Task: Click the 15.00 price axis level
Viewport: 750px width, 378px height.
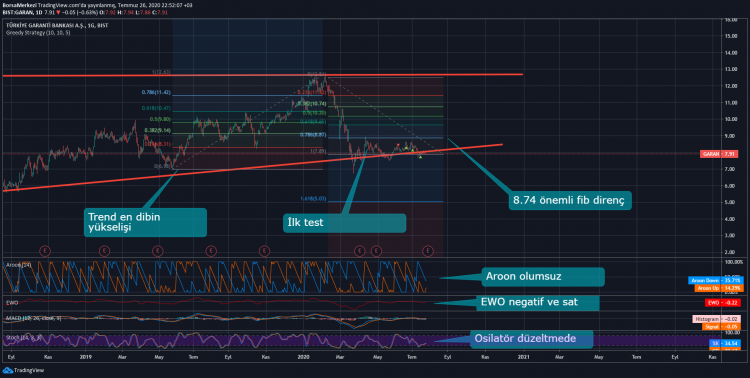Action: point(730,36)
